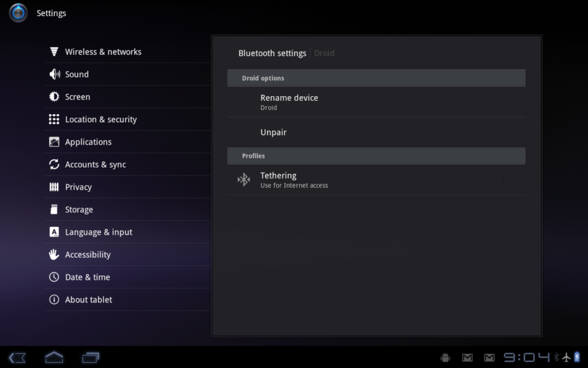
Task: Open Wireless & networks settings
Action: click(103, 52)
